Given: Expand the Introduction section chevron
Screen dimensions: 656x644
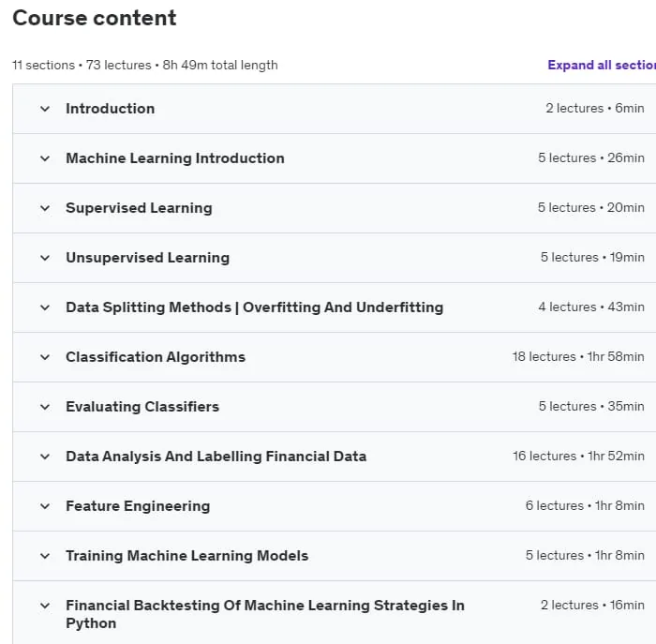Looking at the screenshot, I should 45,109.
